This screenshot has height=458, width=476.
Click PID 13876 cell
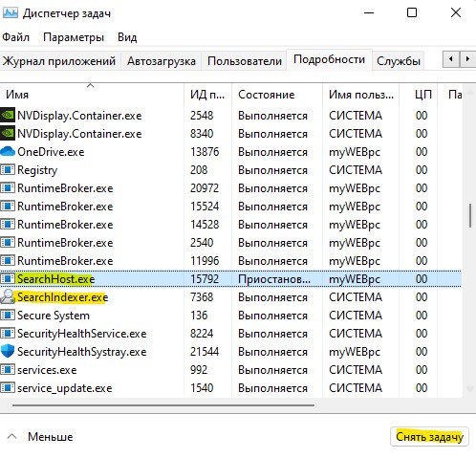205,152
